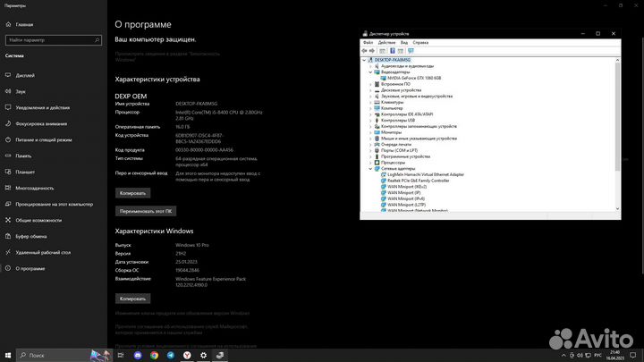Open security details link under protection status
The height and width of the screenshot is (362, 644).
coord(167,56)
